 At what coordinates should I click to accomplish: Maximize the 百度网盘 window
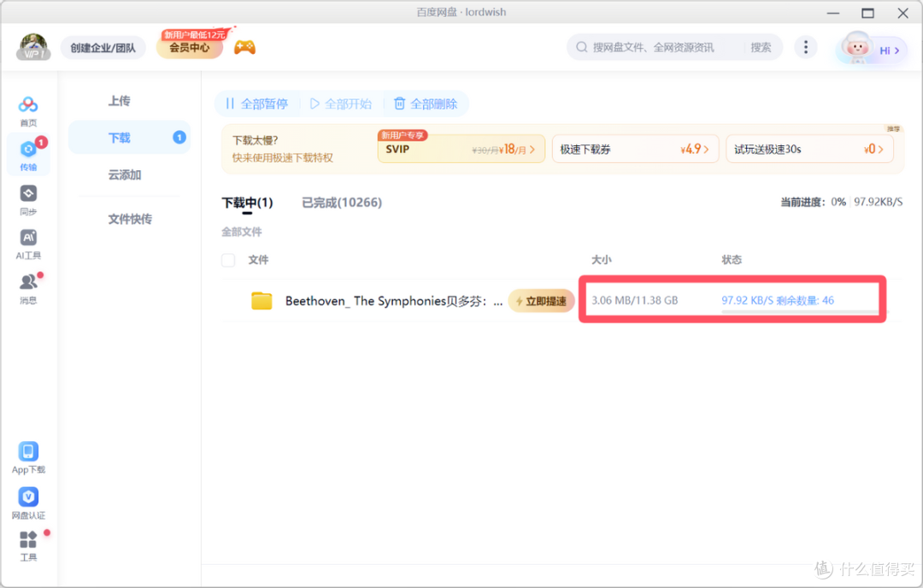coord(867,12)
